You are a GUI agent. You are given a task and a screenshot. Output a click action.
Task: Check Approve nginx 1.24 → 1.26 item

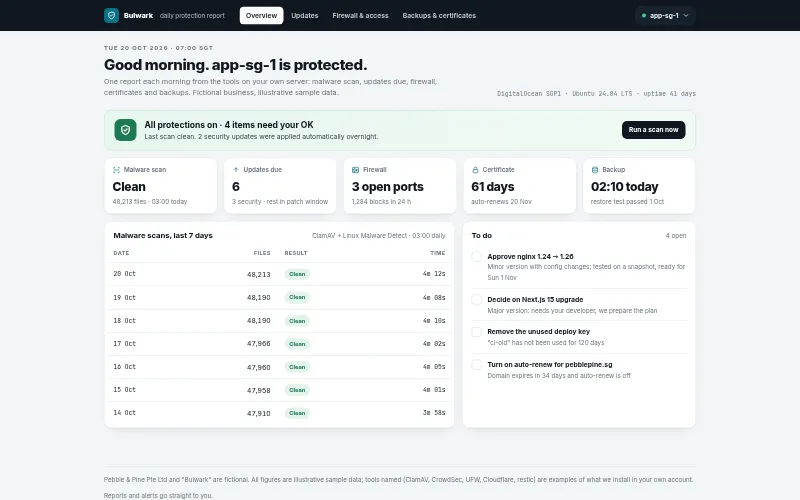(x=477, y=257)
